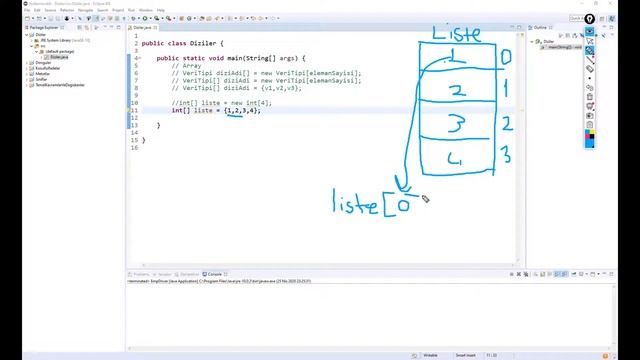
Task: Pick the black color swatch
Action: [x=592, y=136]
